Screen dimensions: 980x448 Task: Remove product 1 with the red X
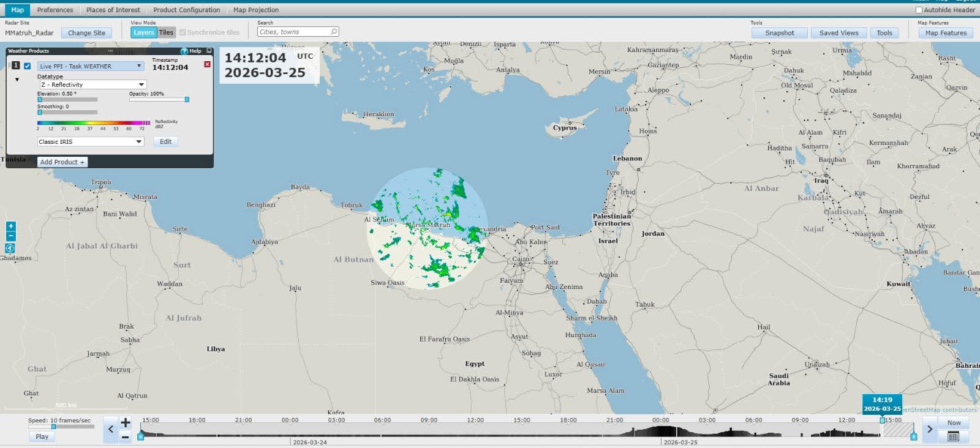click(x=207, y=64)
